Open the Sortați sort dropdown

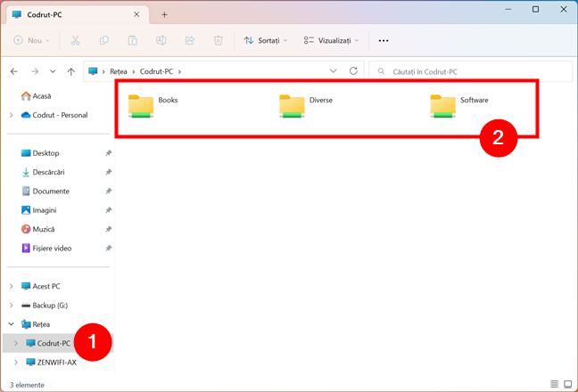[266, 40]
